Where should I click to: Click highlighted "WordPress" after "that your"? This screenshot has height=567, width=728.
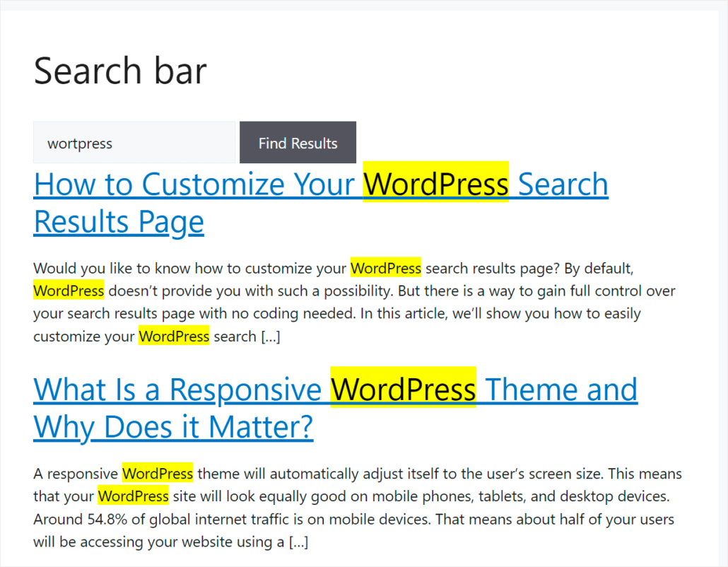coord(133,496)
